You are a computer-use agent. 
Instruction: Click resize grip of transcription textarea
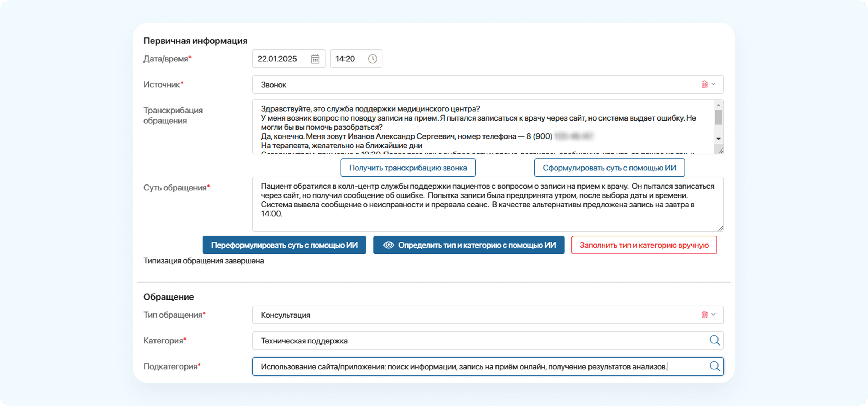720,151
